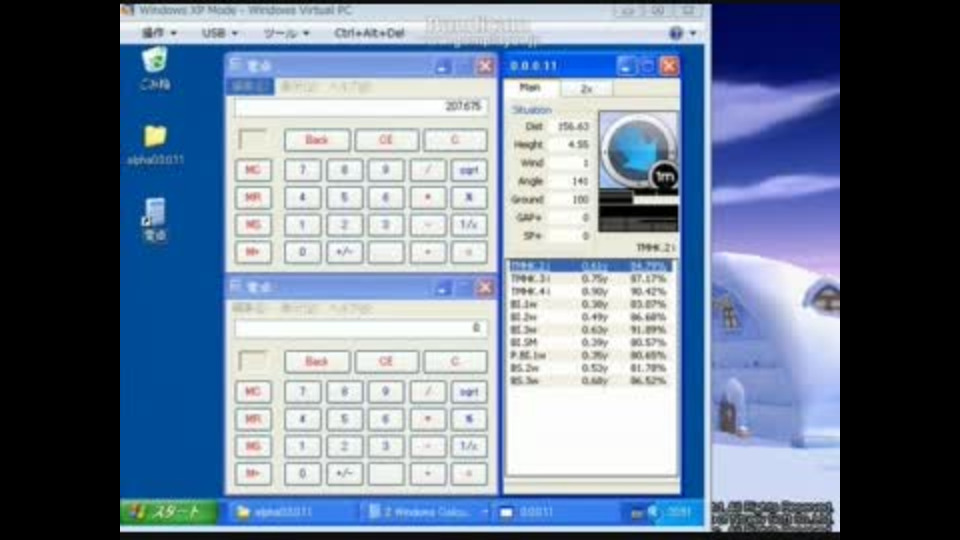Click CE in the upper calculator
Screen dimensions: 960x540
coord(386,140)
